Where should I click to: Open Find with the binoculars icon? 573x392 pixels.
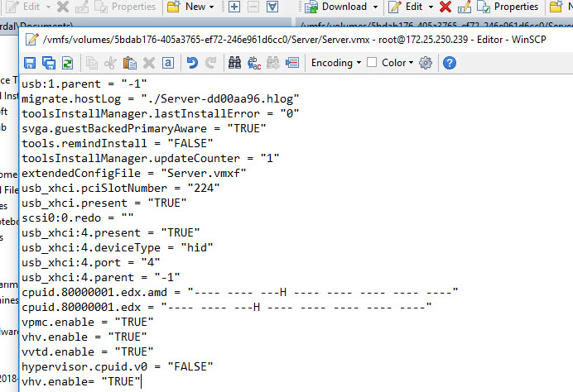point(234,63)
